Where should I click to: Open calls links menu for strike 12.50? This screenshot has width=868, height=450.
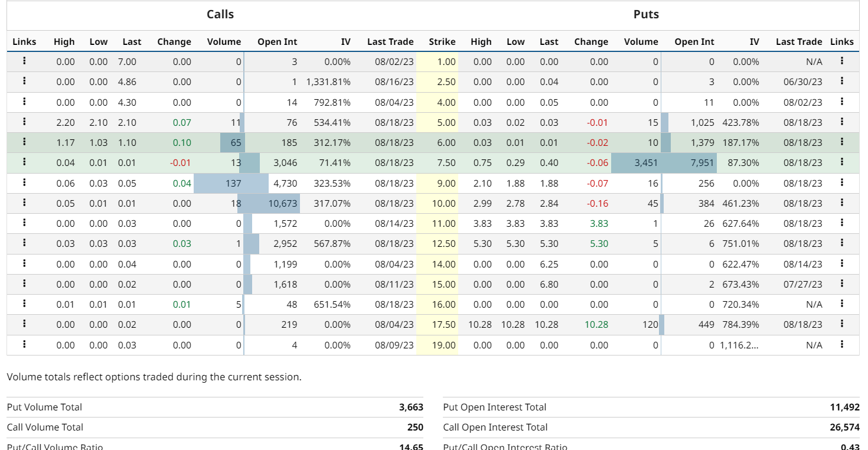coord(24,243)
